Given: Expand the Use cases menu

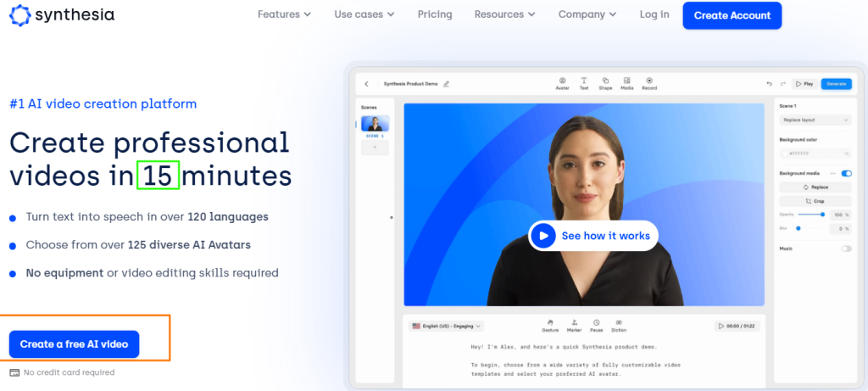Looking at the screenshot, I should point(364,14).
